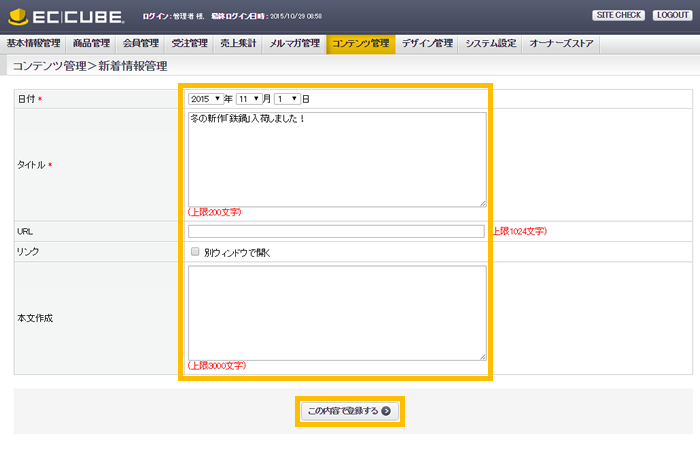
Task: Expand the year dropdown showing 2015
Action: [x=205, y=99]
